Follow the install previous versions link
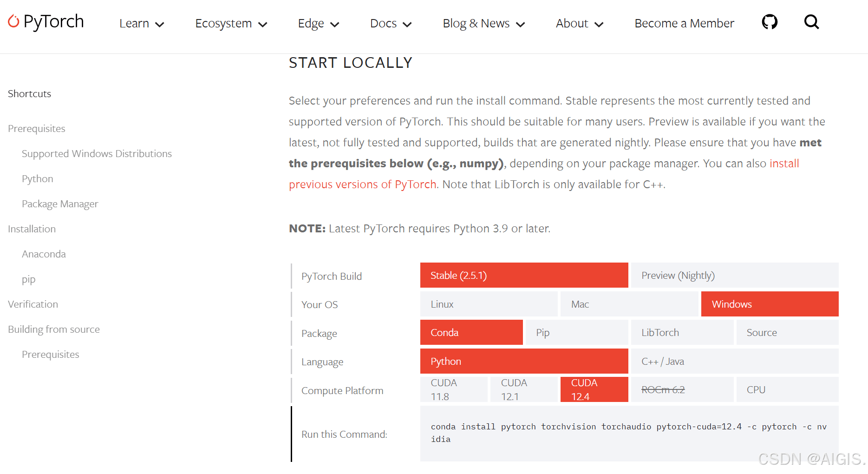 click(x=362, y=184)
